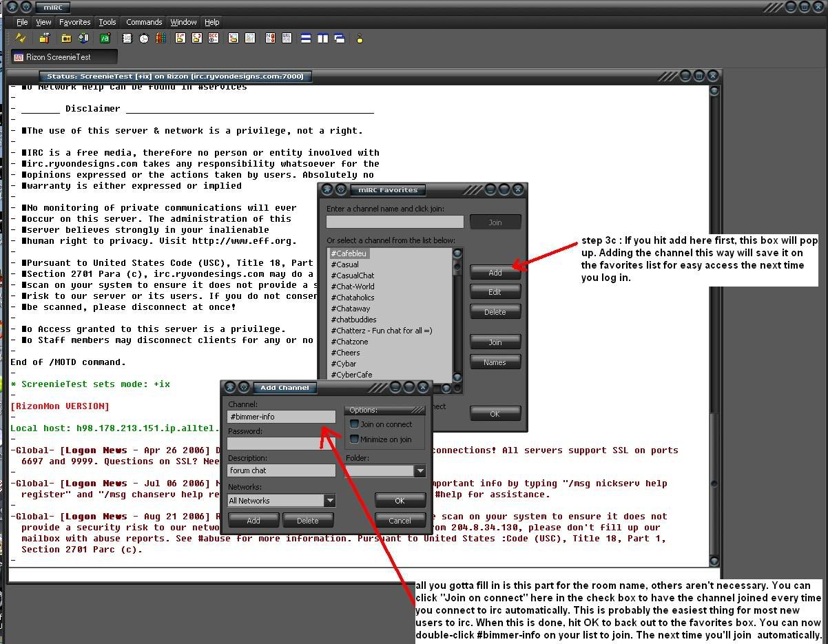Image resolution: width=828 pixels, height=644 pixels.
Task: Open DCC Options from the toolbar
Action: tap(214, 39)
